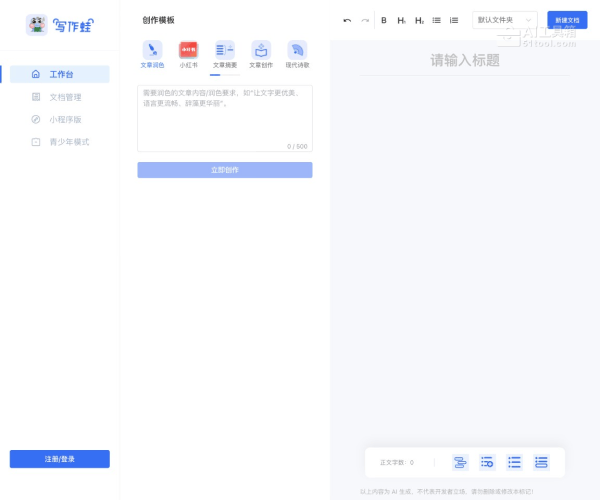This screenshot has height=500, width=600.
Task: Open the 文章创作 template
Action: pos(261,54)
